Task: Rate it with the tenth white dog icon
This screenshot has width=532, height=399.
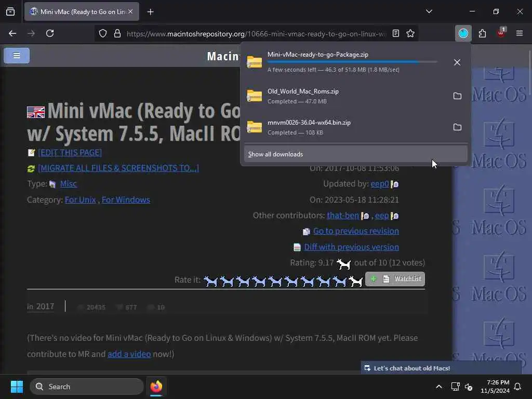Action: point(355,281)
